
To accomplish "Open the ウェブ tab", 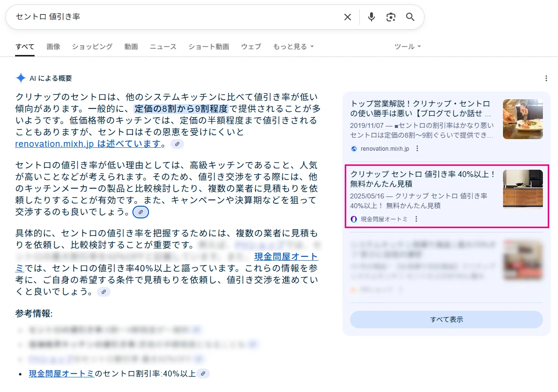I will pyautogui.click(x=251, y=47).
